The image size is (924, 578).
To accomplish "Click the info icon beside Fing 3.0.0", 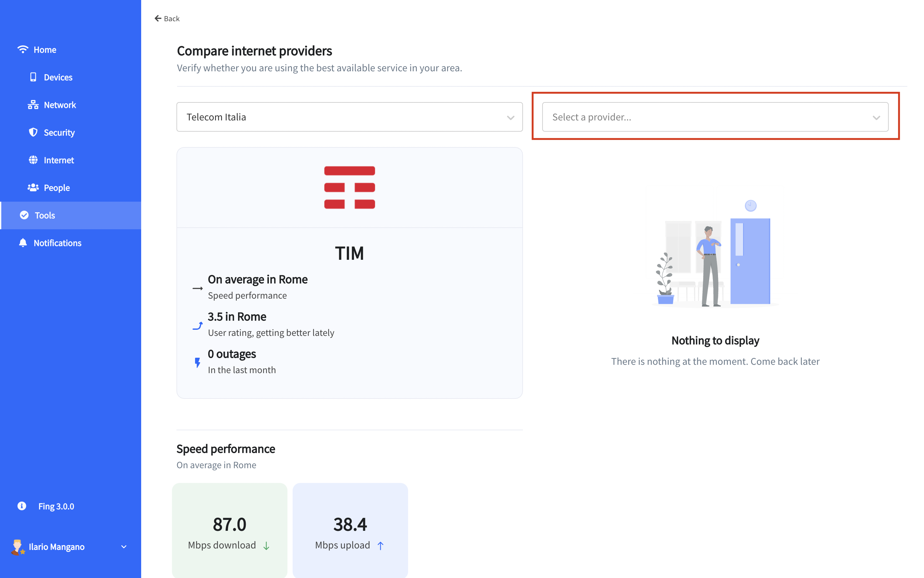I will pyautogui.click(x=22, y=506).
